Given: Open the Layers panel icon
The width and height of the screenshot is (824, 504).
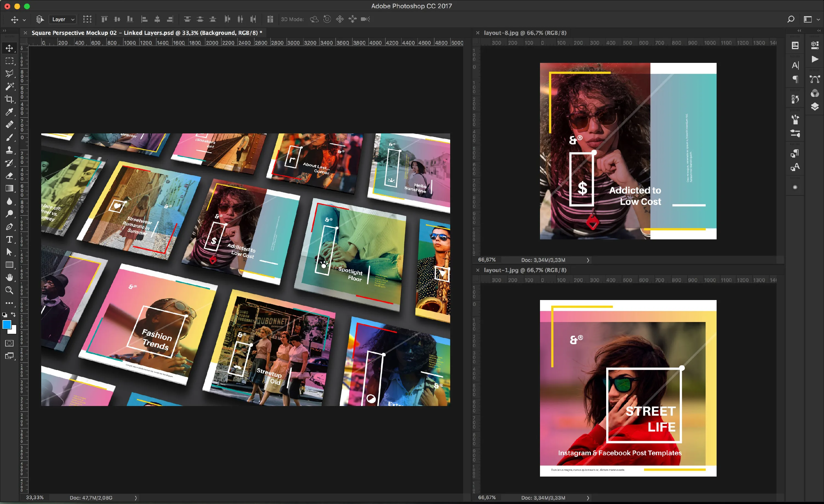Looking at the screenshot, I should click(x=815, y=107).
